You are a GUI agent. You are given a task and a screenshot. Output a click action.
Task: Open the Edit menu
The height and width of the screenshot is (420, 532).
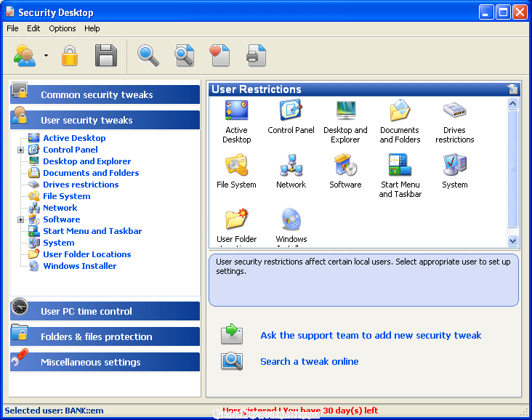[x=33, y=28]
